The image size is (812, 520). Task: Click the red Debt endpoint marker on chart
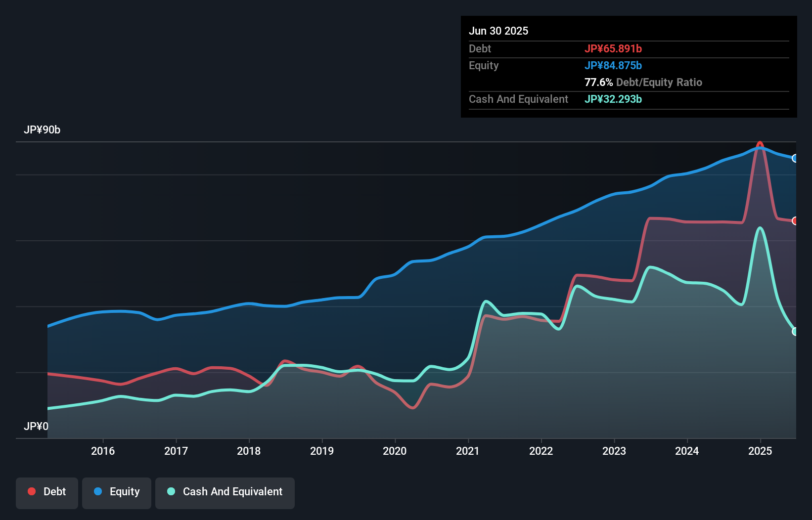coord(795,221)
